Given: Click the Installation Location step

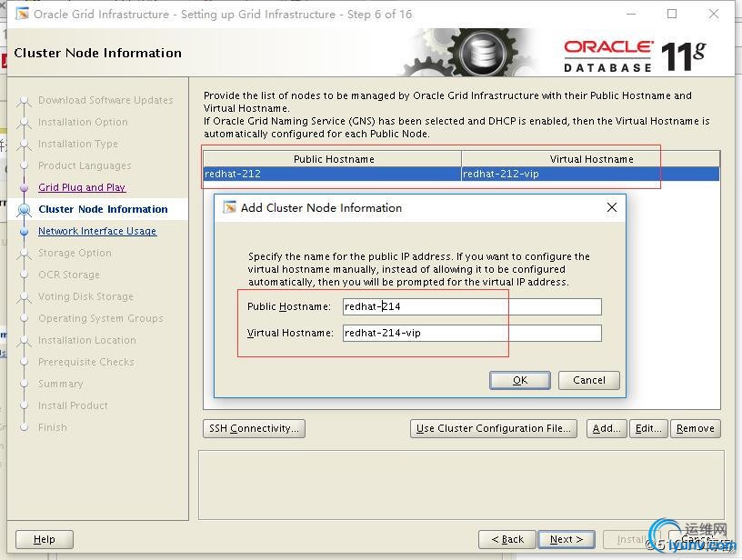Looking at the screenshot, I should 87,340.
